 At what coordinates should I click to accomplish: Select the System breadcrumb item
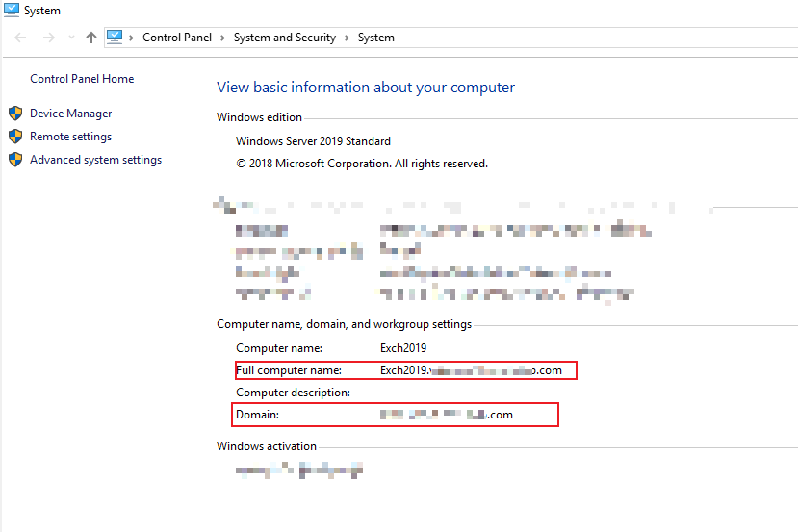click(375, 38)
